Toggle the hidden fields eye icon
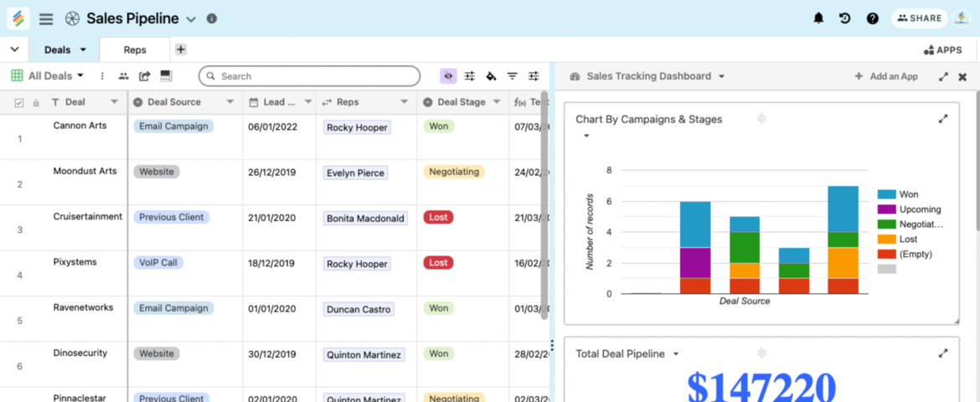Viewport: 980px width, 402px height. (x=448, y=76)
